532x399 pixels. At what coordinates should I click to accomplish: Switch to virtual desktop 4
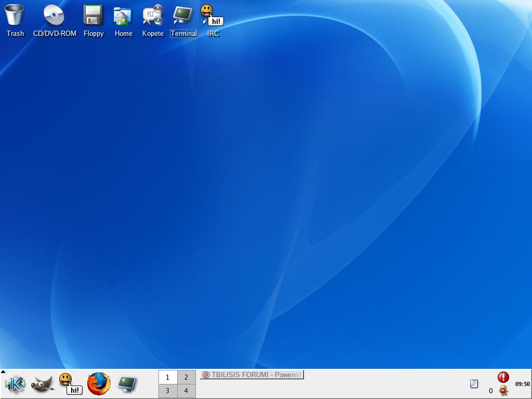coord(186,391)
